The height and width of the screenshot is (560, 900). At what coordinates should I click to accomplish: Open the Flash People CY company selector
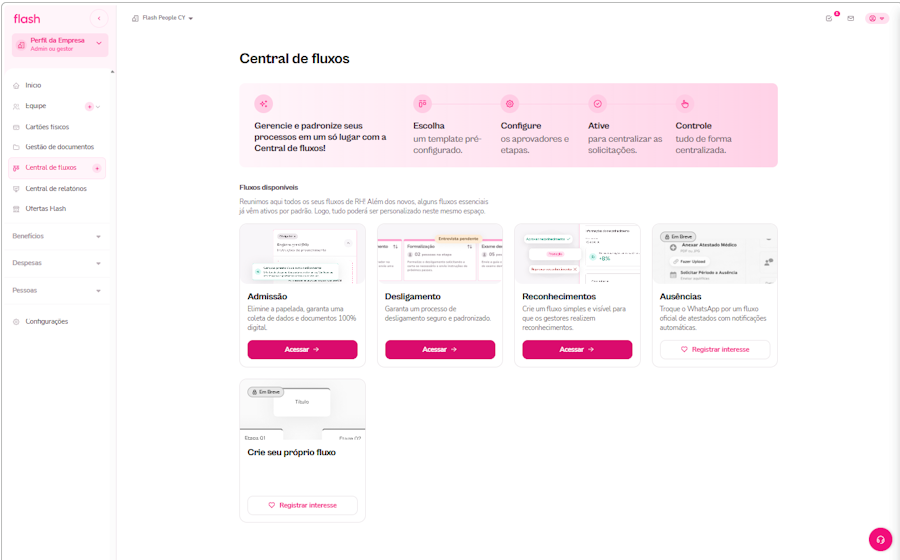pyautogui.click(x=162, y=18)
